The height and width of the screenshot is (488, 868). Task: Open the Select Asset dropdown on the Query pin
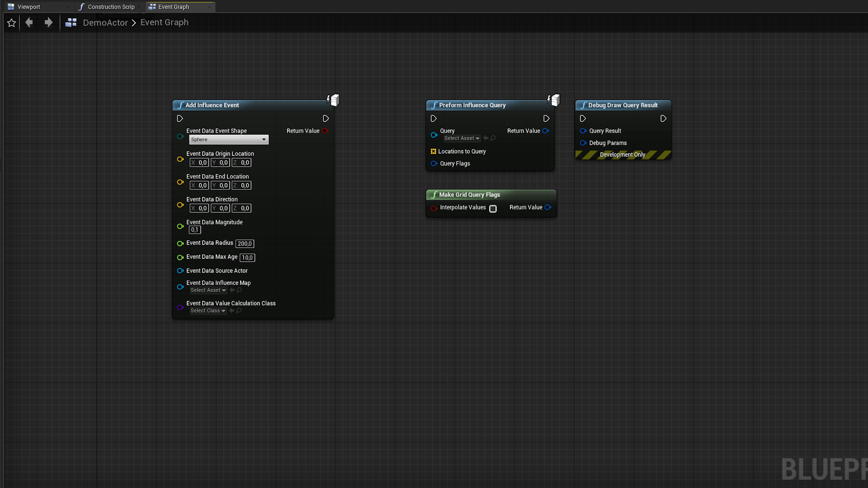pos(462,138)
